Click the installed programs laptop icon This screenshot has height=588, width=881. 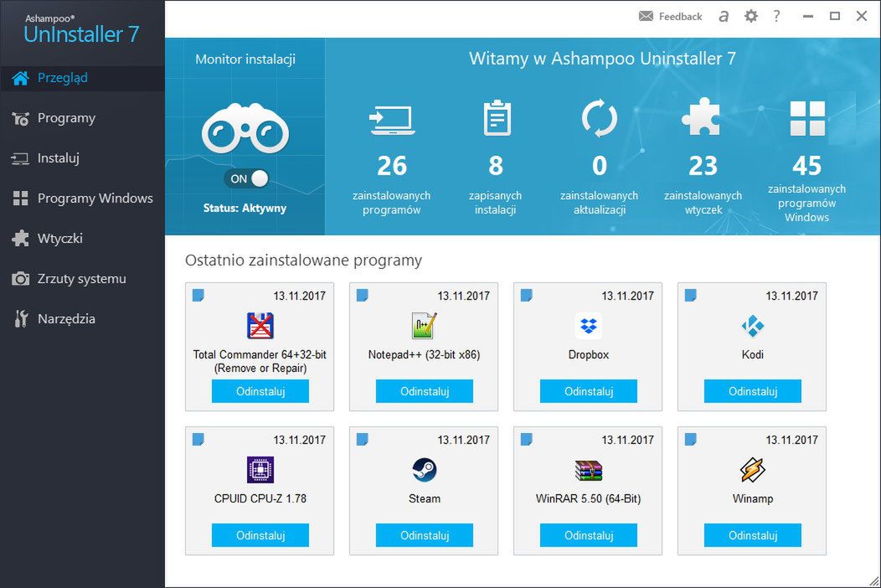(x=392, y=121)
